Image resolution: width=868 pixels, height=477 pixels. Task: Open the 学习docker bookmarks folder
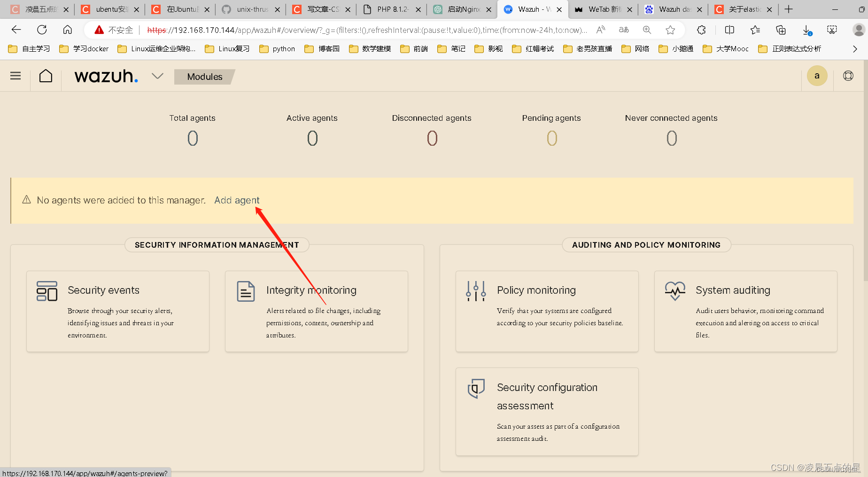[84, 48]
